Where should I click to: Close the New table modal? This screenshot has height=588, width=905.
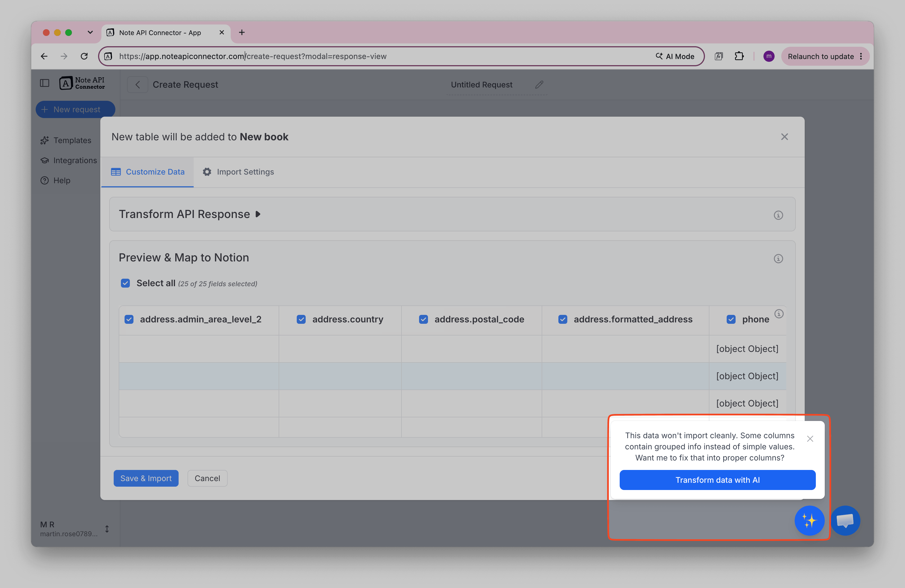pyautogui.click(x=784, y=137)
